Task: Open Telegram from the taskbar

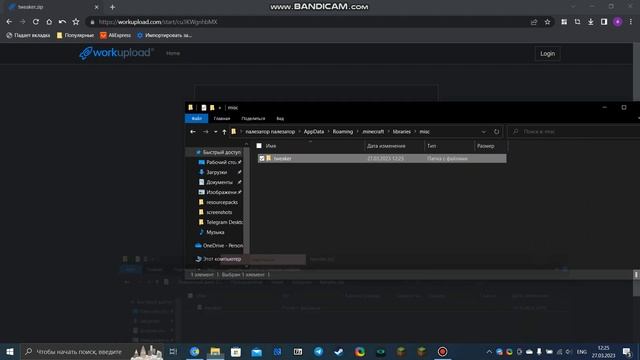Action: point(318,351)
